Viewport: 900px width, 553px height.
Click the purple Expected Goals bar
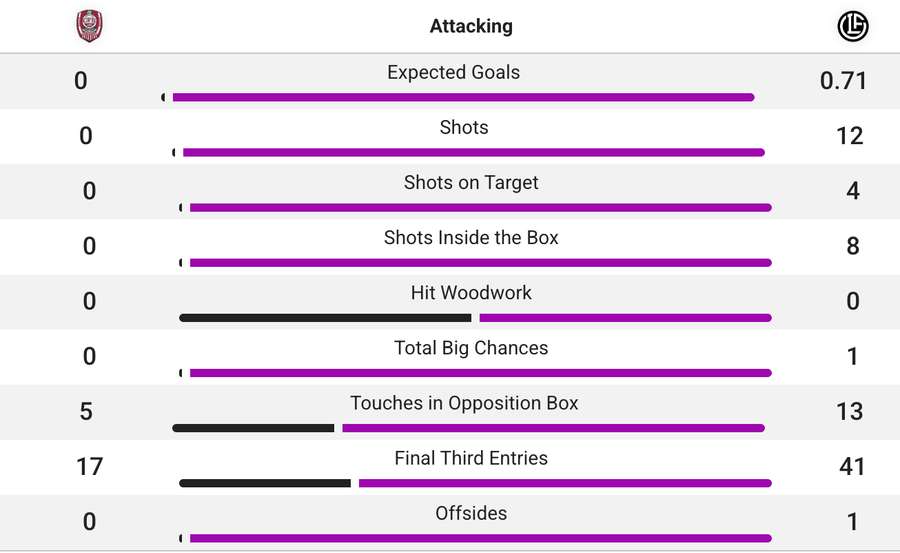click(463, 97)
